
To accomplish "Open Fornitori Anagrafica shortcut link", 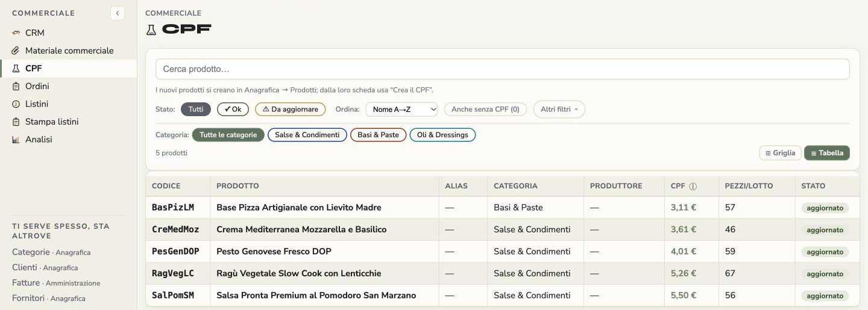I will click(x=49, y=298).
